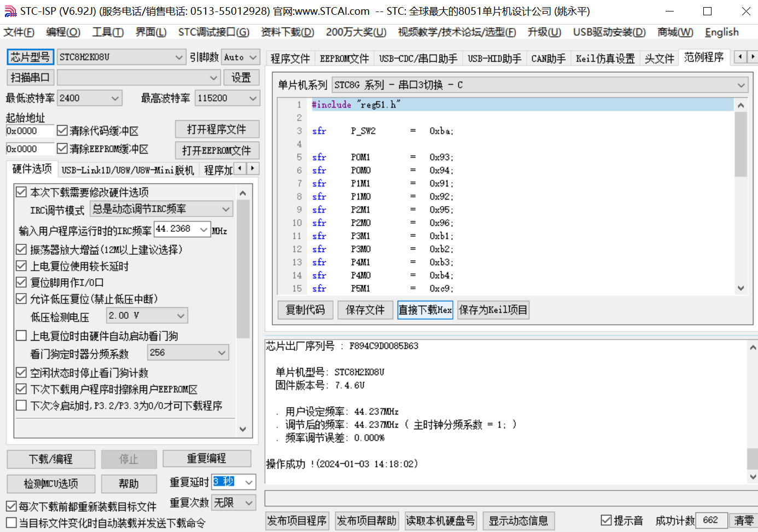Viewport: 758px width, 532px height.
Task: Open 单片机系列 example selection dropdown
Action: pyautogui.click(x=540, y=85)
